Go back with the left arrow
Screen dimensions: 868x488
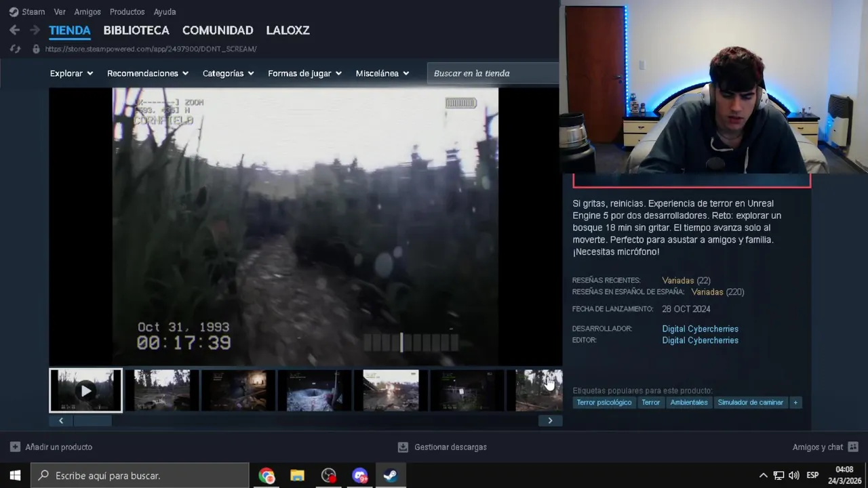[x=14, y=30]
